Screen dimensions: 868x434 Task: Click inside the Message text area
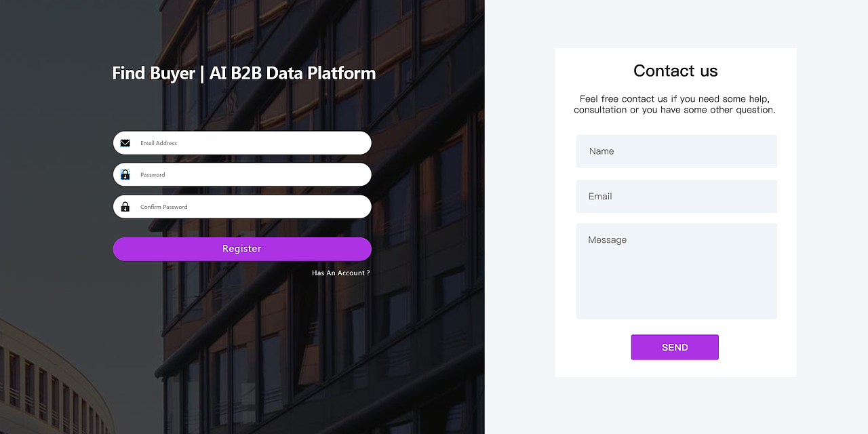pyautogui.click(x=676, y=271)
